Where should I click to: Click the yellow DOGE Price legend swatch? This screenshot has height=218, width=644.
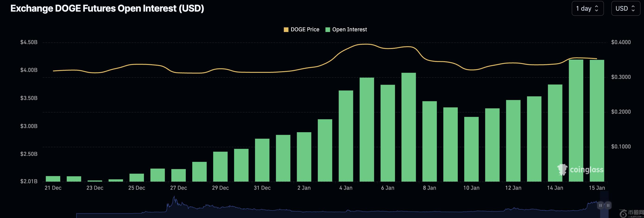[x=286, y=30]
